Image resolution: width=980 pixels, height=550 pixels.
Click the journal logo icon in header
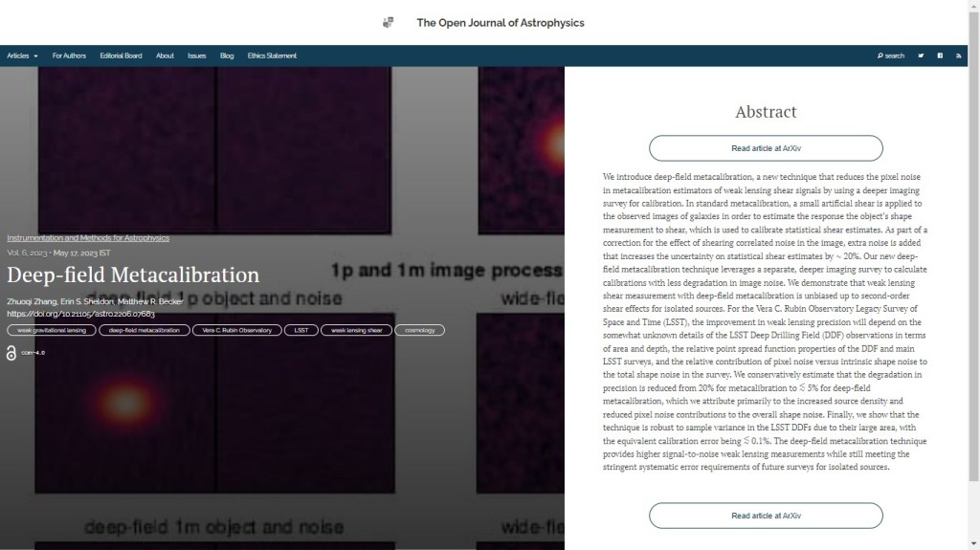[388, 23]
